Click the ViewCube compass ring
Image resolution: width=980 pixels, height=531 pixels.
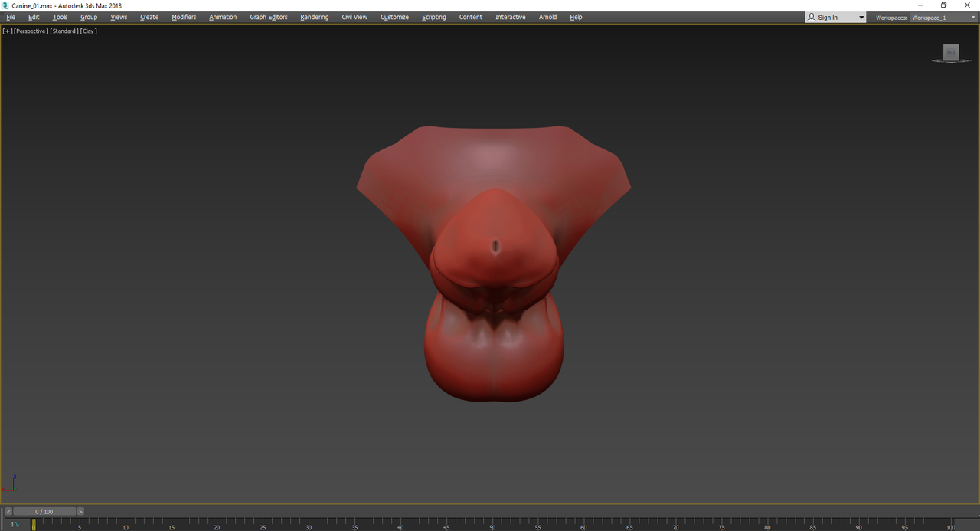click(951, 61)
